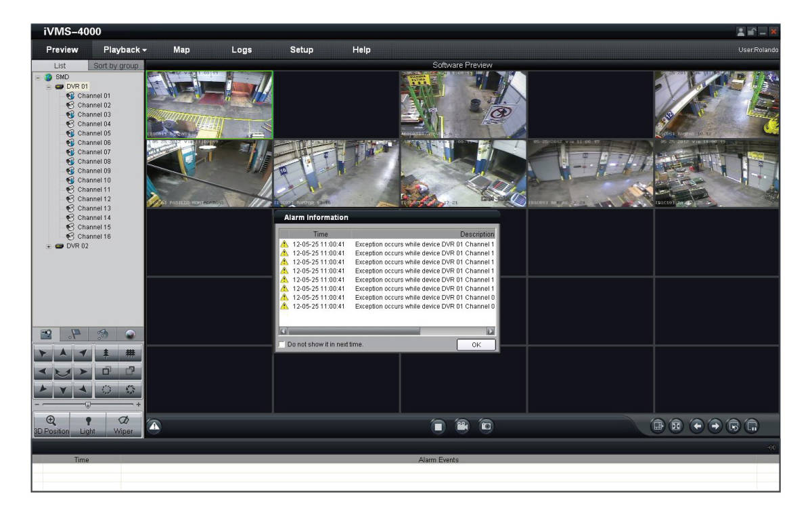812x517 pixels.
Task: Open user account icon in title bar
Action: (741, 32)
